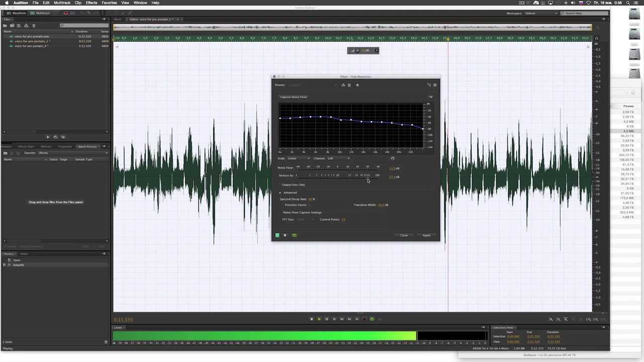Click Apply in Hiss Reduction dialog
This screenshot has width=644, height=362.
[x=426, y=235]
